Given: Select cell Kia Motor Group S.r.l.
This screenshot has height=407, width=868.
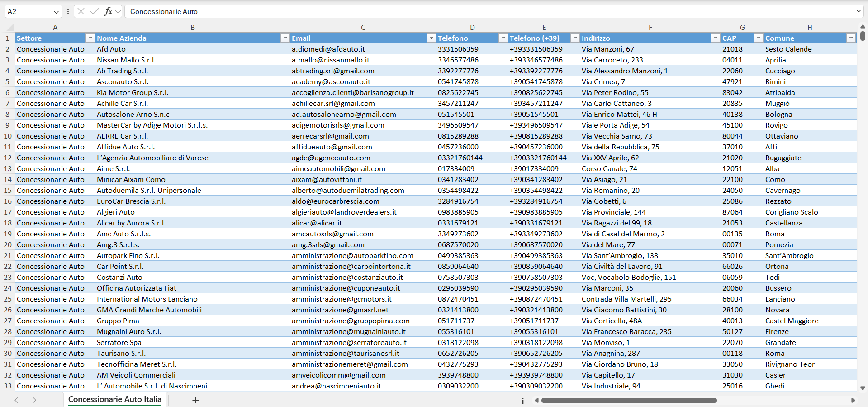Looking at the screenshot, I should click(193, 92).
